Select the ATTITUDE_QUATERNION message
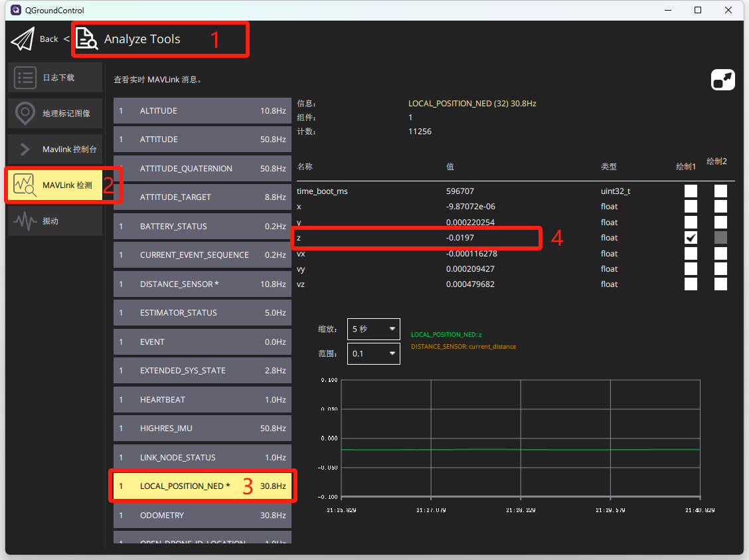Viewport: 749px width, 560px height. (203, 169)
